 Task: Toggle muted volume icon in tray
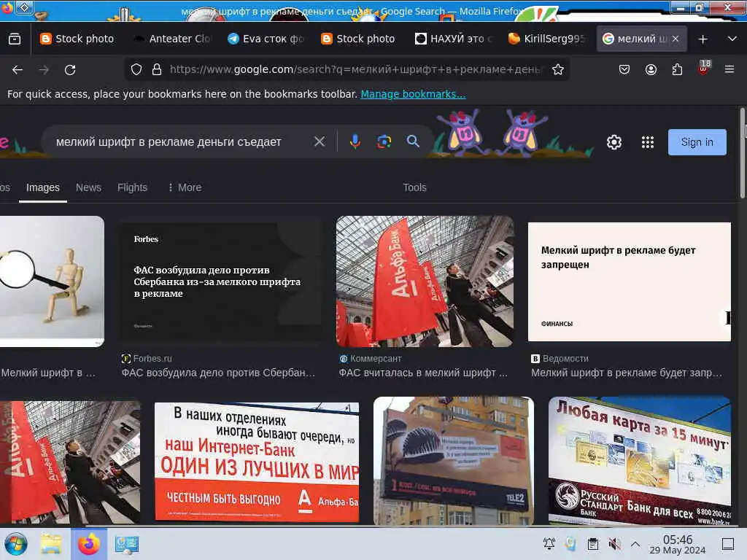614,544
